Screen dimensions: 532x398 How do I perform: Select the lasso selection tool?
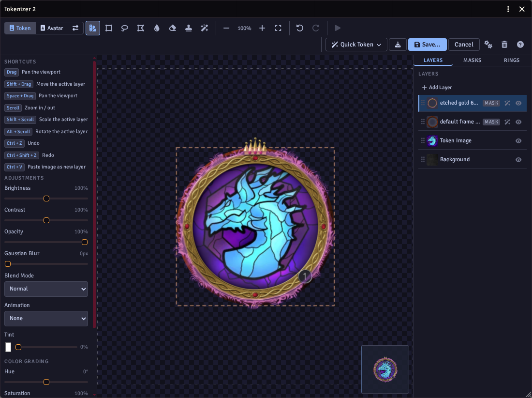pyautogui.click(x=124, y=28)
